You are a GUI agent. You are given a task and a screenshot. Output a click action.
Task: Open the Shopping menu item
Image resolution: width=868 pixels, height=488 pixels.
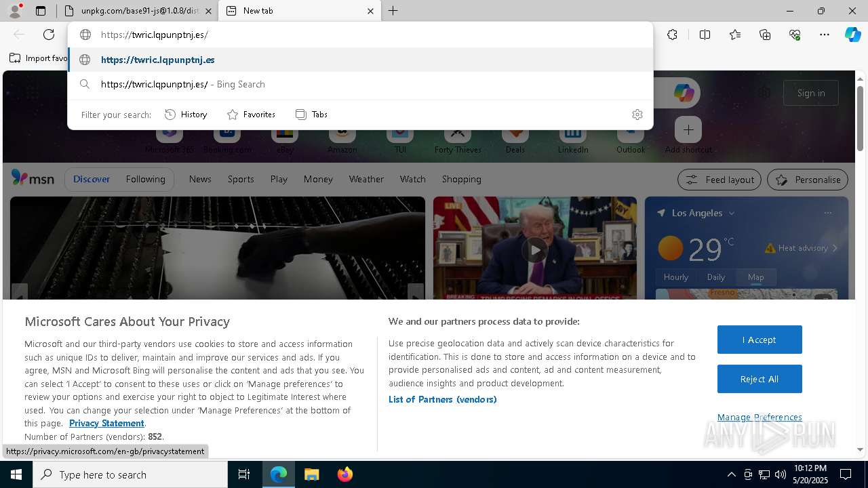click(x=462, y=179)
